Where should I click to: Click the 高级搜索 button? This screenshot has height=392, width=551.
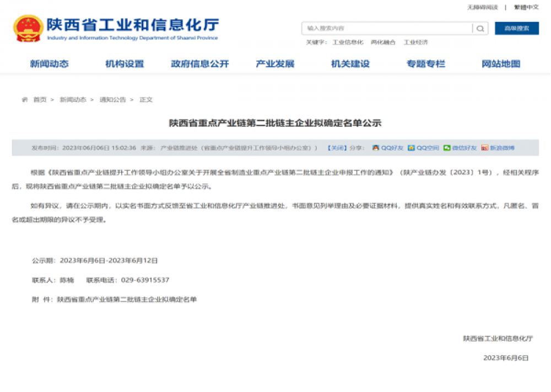516,28
